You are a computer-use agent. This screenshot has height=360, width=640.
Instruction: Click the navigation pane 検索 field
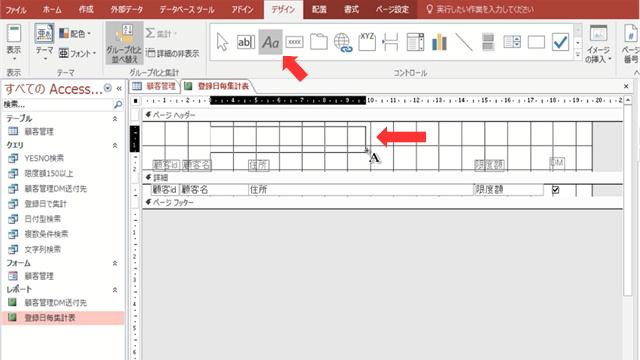[x=57, y=104]
